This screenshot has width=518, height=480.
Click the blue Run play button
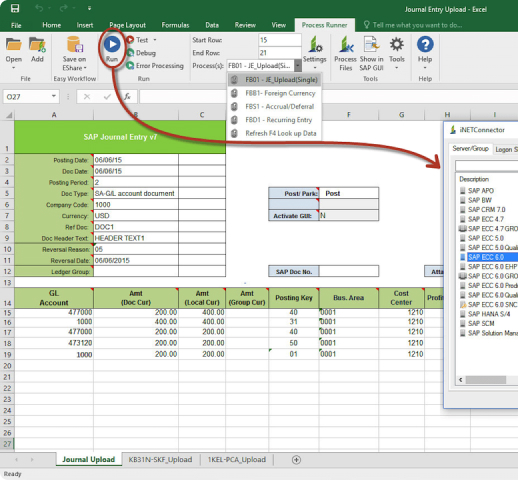pyautogui.click(x=112, y=44)
